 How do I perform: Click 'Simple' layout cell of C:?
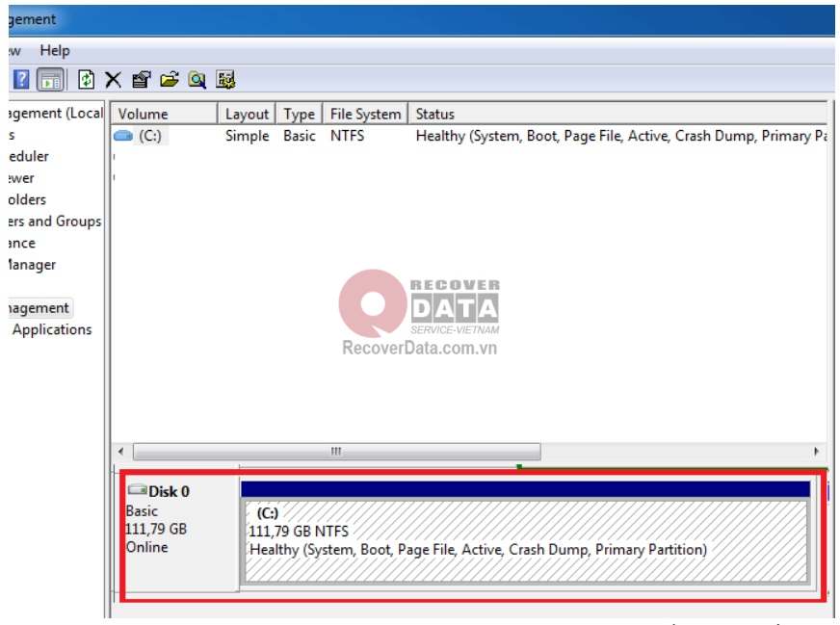pyautogui.click(x=247, y=136)
